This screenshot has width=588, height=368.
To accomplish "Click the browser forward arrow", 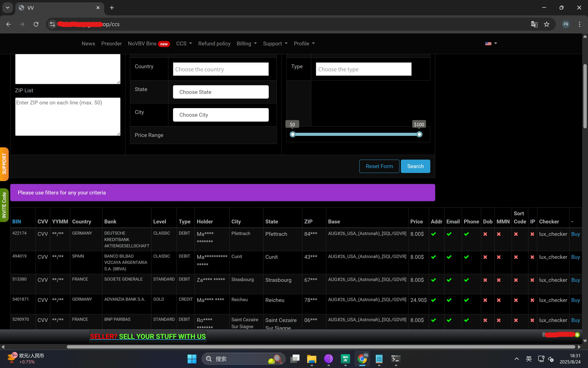I will click(x=22, y=24).
